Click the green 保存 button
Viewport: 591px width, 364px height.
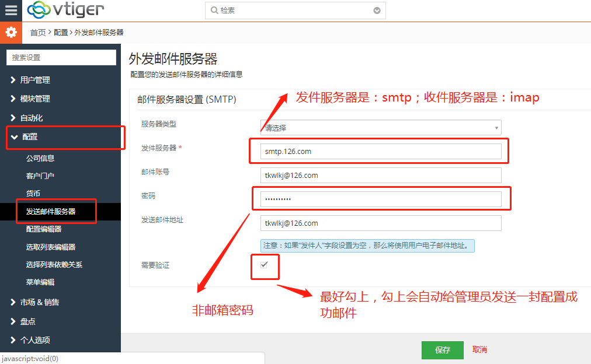tap(443, 350)
